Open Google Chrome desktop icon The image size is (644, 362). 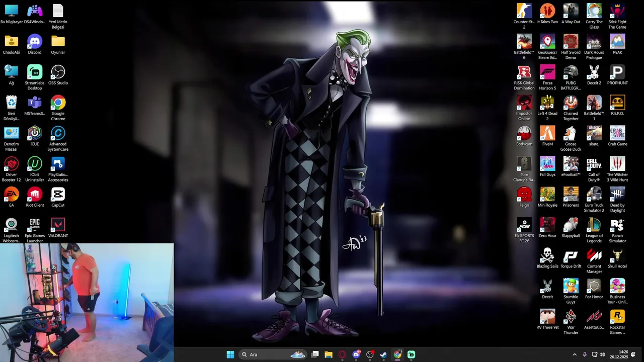coord(58,109)
